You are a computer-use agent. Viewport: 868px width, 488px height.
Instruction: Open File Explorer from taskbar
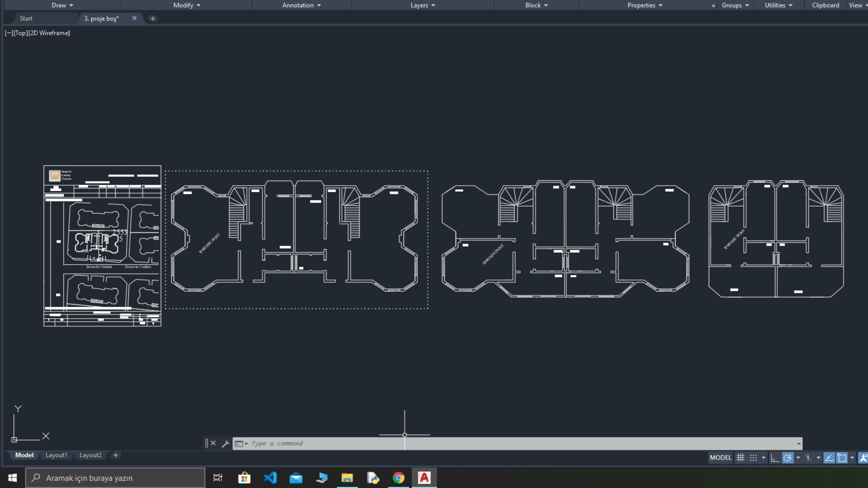click(347, 478)
